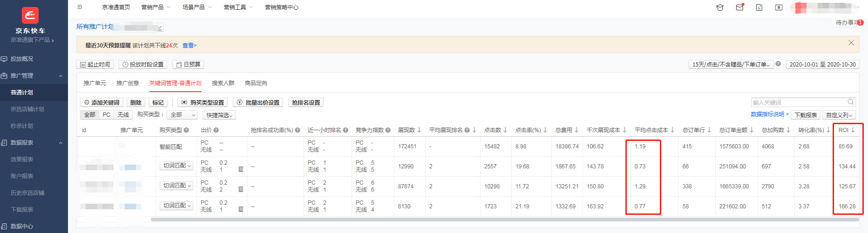Viewport: 868px width, 233px height.
Task: Click the graduation cap learning icon
Action: pyautogui.click(x=720, y=7)
